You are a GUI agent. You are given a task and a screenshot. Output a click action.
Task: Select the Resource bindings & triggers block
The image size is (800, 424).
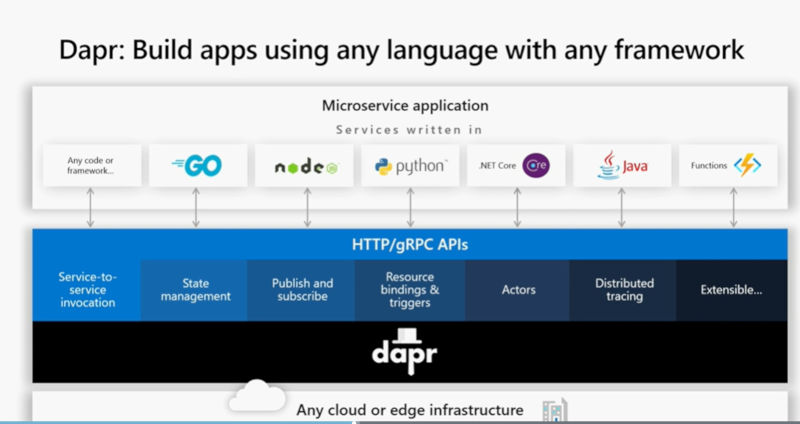(x=410, y=290)
